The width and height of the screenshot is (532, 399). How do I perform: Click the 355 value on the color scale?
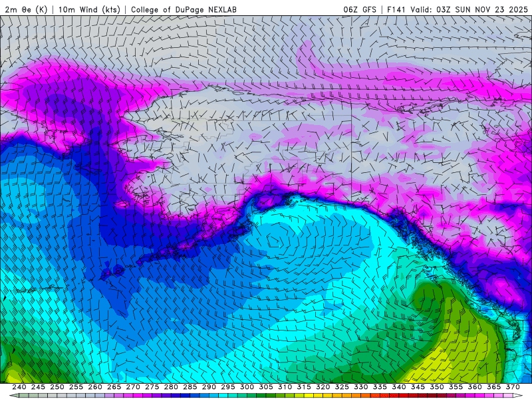pyautogui.click(x=456, y=387)
